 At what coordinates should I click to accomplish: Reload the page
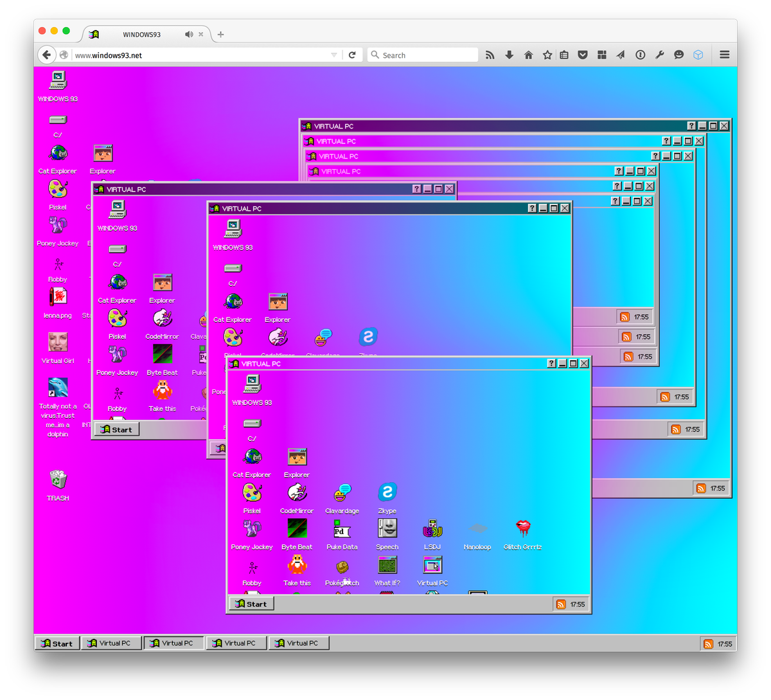[352, 55]
